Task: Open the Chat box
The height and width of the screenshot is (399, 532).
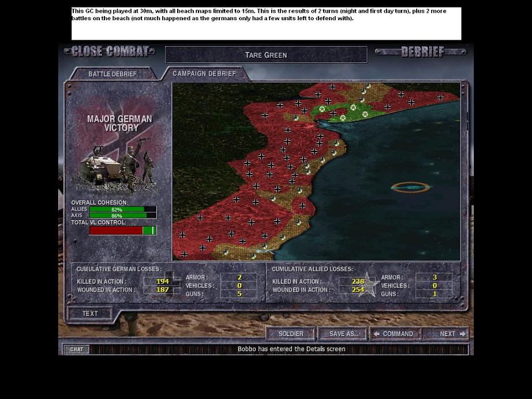Action: pyautogui.click(x=77, y=349)
